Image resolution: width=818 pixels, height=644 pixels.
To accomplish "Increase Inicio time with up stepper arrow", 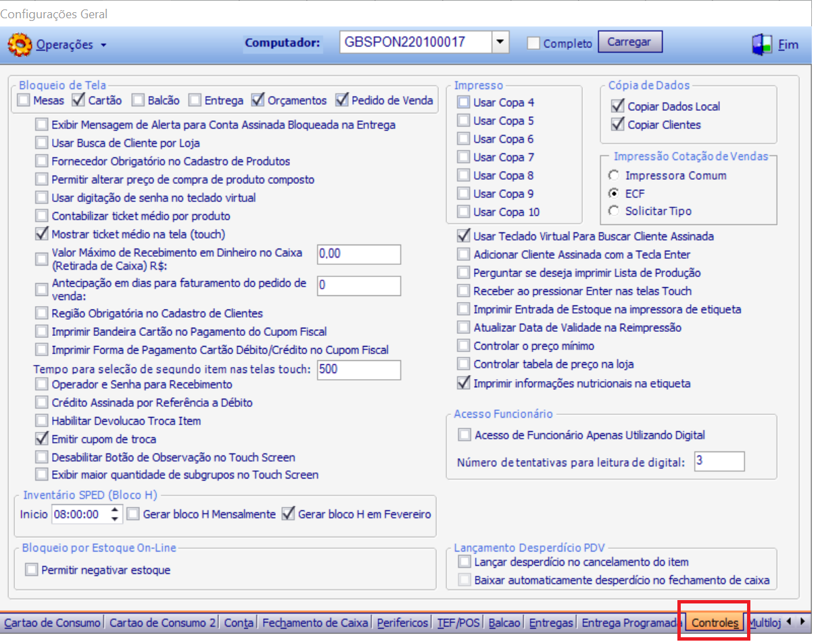I will pyautogui.click(x=116, y=510).
